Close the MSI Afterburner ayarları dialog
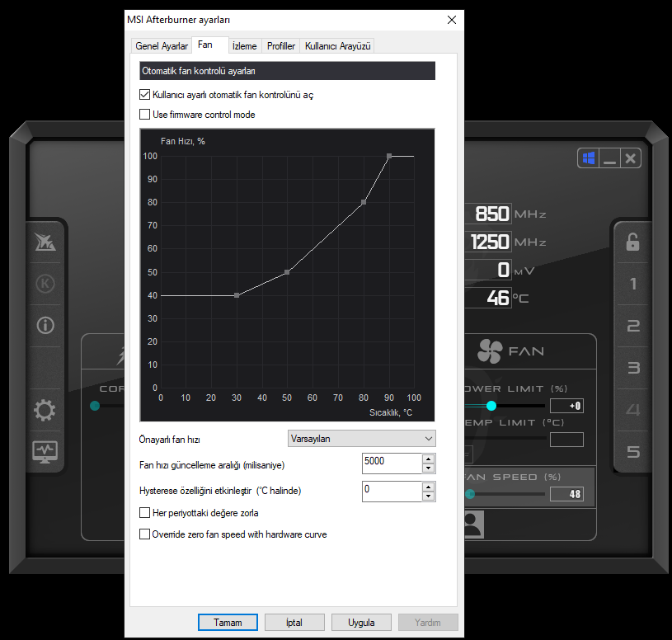This screenshot has width=672, height=640. 451,20
